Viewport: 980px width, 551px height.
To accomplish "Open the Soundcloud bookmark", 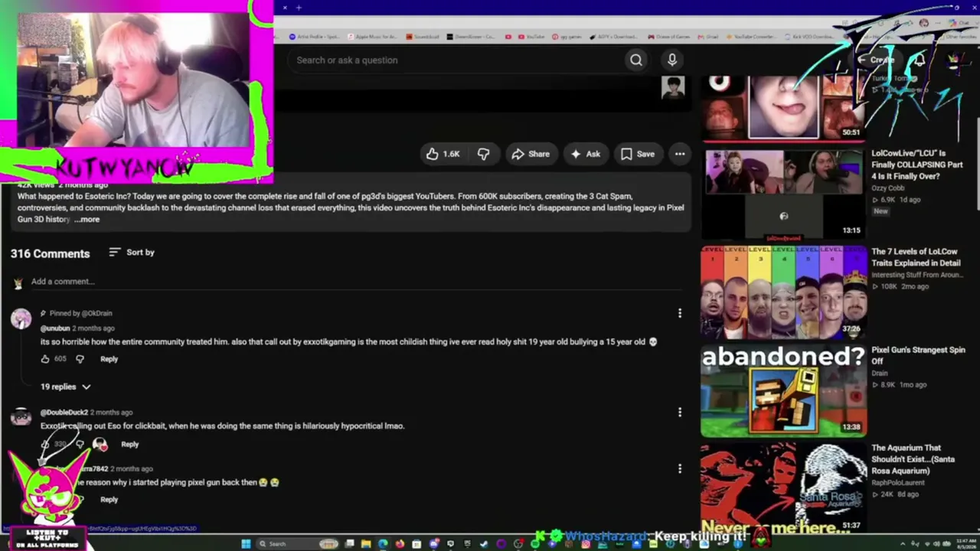I will tap(424, 37).
